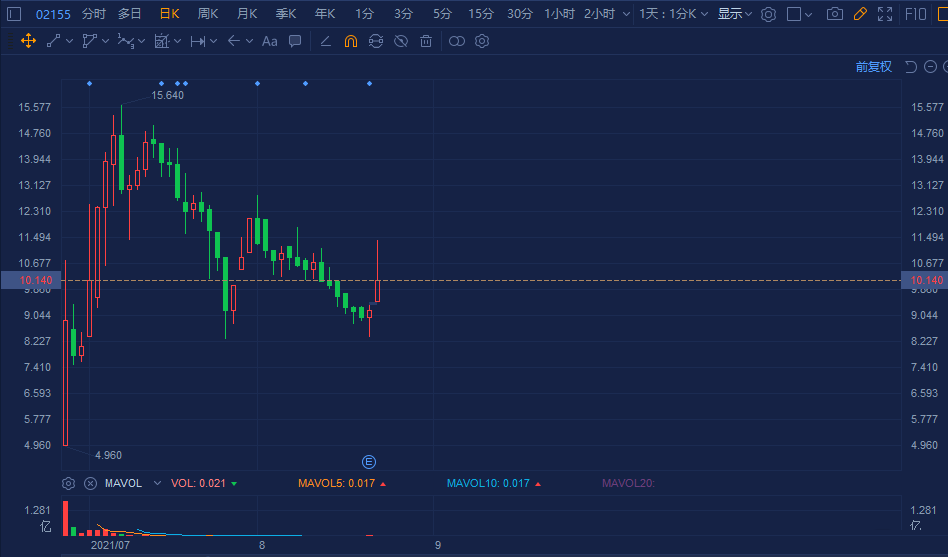The width and height of the screenshot is (948, 557).
Task: Select the 月K monthly candlestick tab
Action: coord(247,14)
